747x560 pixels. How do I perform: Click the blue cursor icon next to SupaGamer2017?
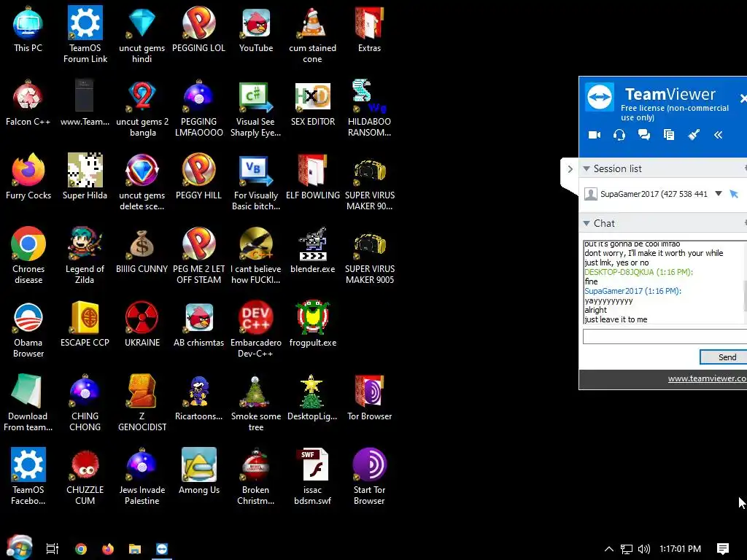[x=734, y=194]
